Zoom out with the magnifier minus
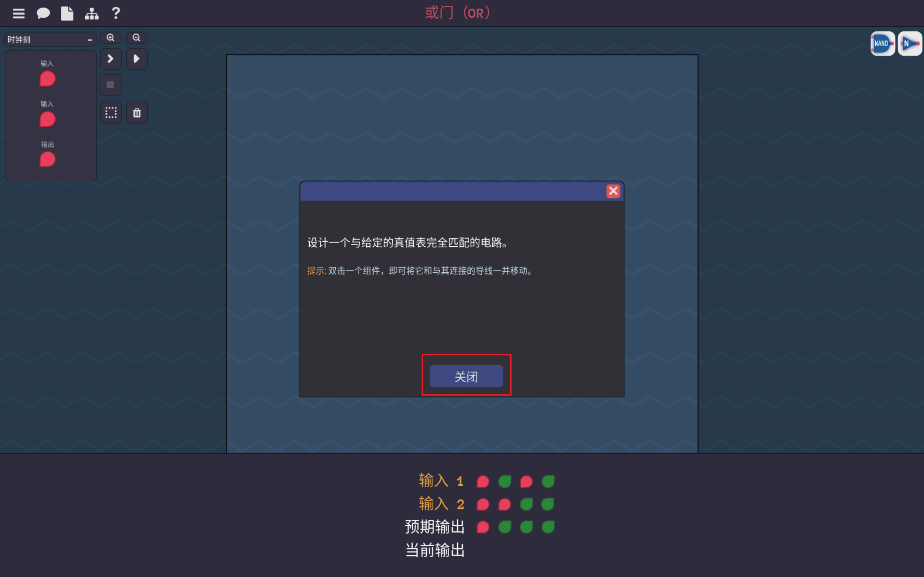Viewport: 924px width, 577px height. pyautogui.click(x=137, y=38)
